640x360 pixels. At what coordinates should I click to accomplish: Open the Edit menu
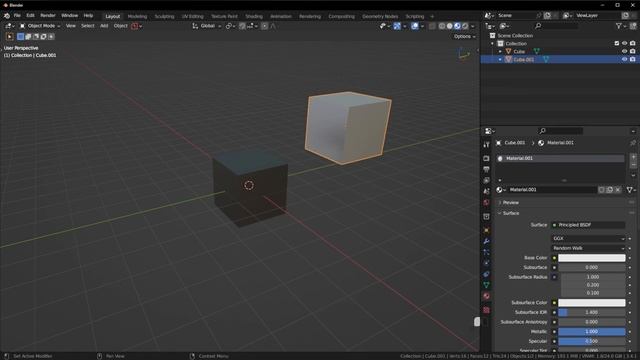tap(30, 16)
